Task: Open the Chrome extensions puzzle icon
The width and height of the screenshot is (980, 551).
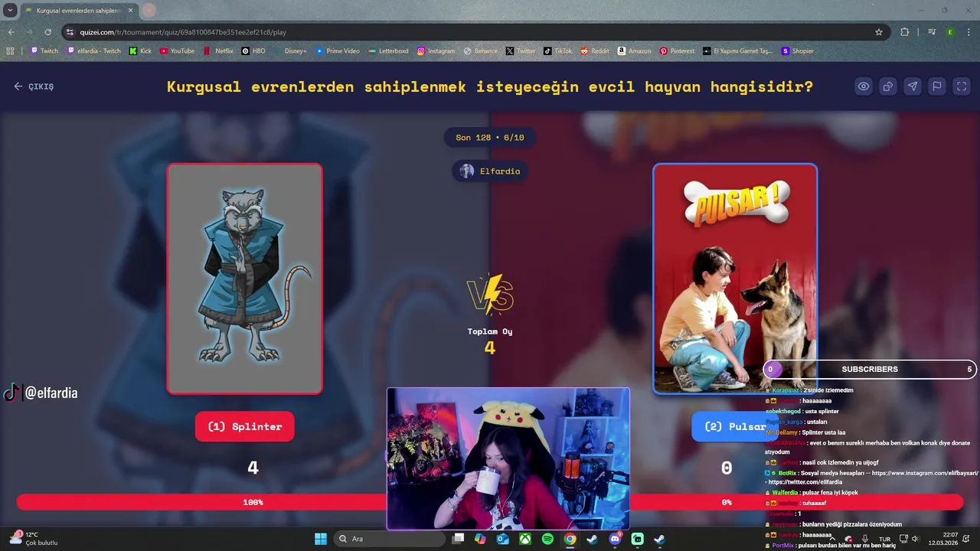Action: click(905, 32)
